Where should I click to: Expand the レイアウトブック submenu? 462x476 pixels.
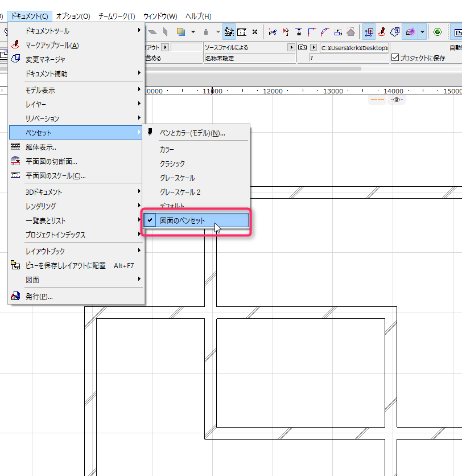pos(76,251)
